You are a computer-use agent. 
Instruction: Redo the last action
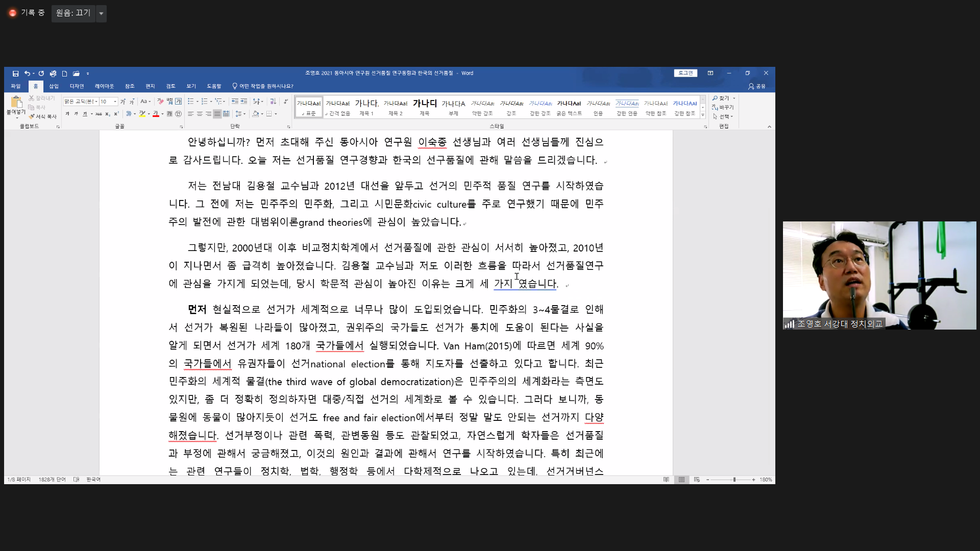41,73
